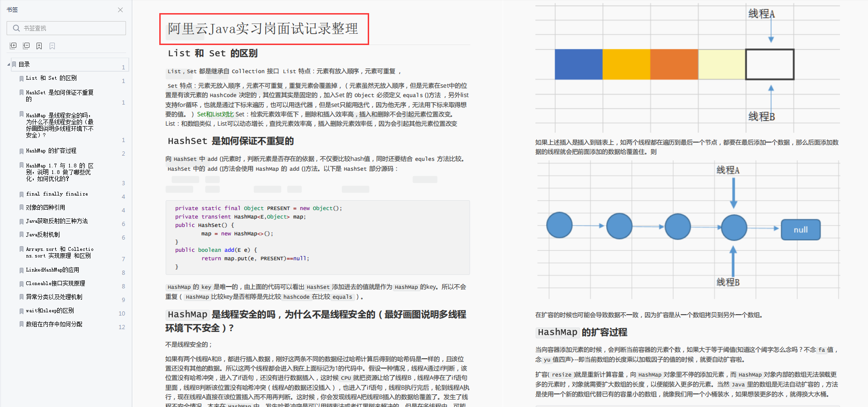The width and height of the screenshot is (868, 407).
Task: Collapse the 目录 tree with its triangle
Action: click(x=8, y=64)
